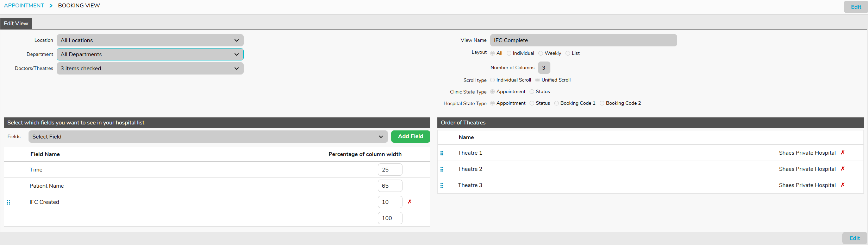Switch to the Edit View tab

click(x=16, y=24)
